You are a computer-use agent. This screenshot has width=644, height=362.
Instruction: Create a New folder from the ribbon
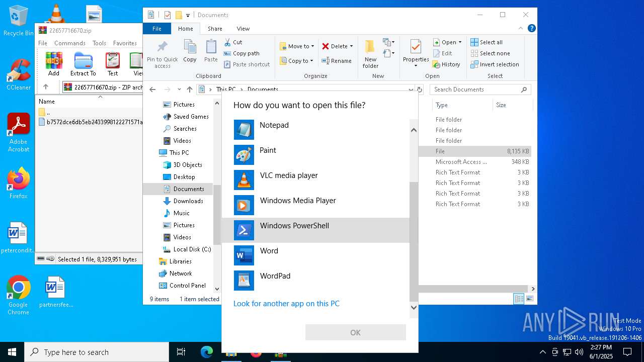[370, 54]
